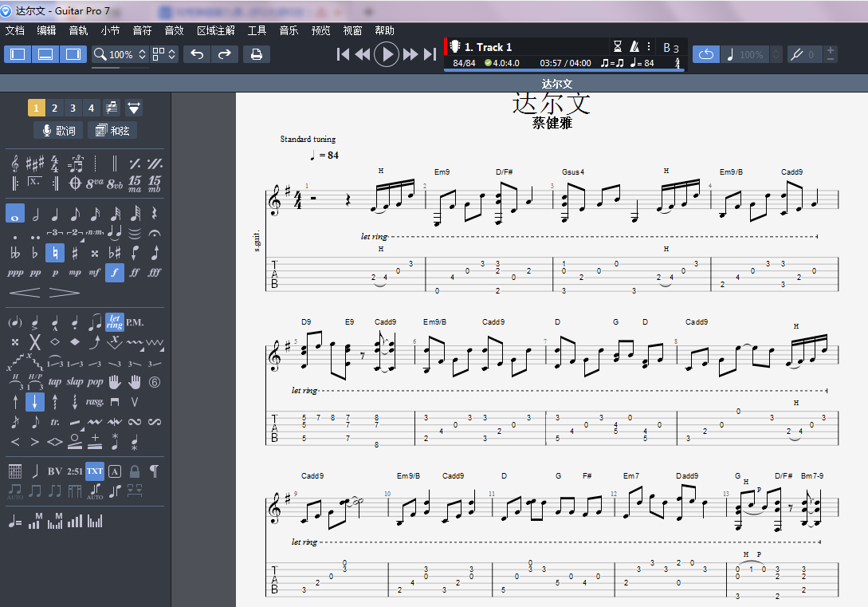The image size is (868, 607).
Task: Click the blue playback progress bar
Action: (x=564, y=71)
